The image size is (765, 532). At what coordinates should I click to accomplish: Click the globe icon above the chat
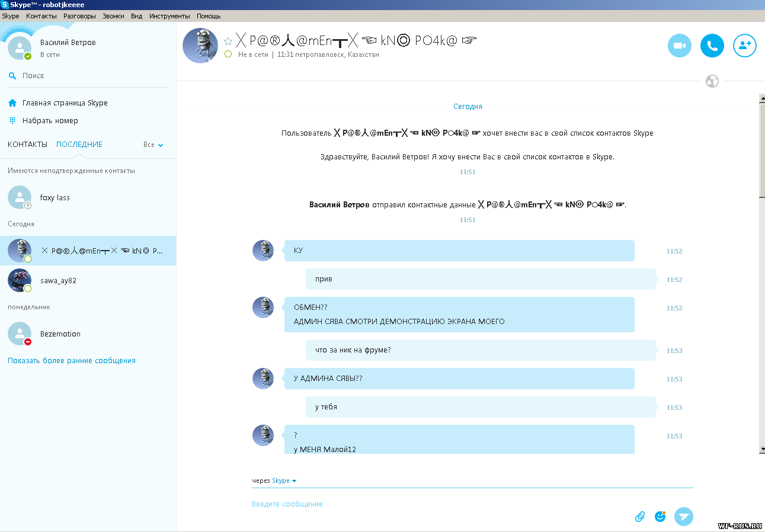pyautogui.click(x=712, y=81)
